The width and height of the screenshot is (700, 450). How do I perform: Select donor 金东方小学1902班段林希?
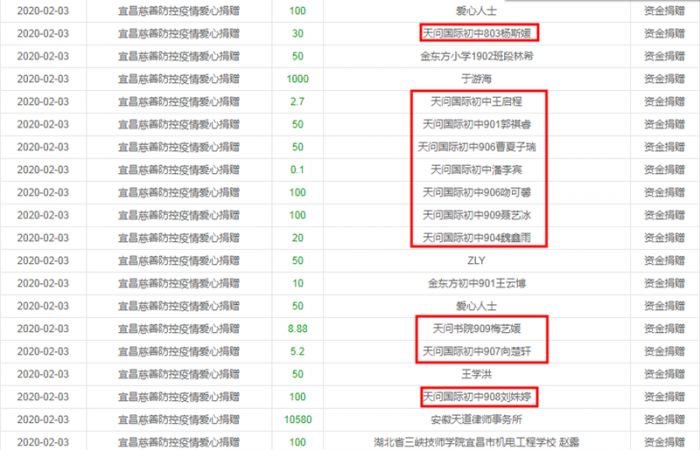pos(476,56)
